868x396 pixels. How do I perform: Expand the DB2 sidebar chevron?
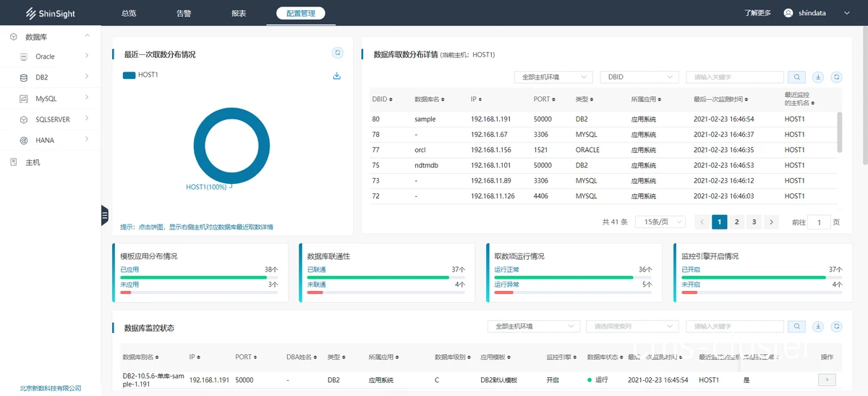pos(87,77)
